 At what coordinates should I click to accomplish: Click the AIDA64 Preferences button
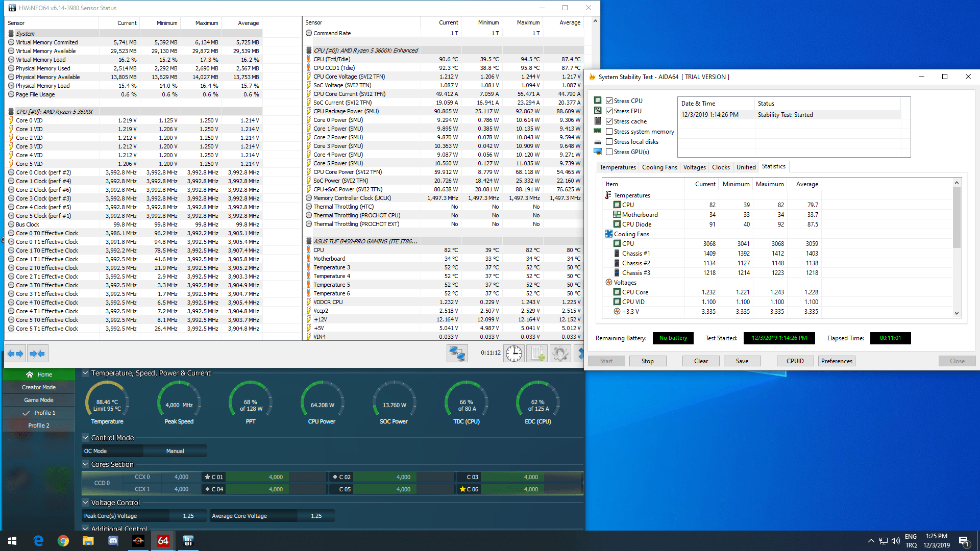pos(837,361)
